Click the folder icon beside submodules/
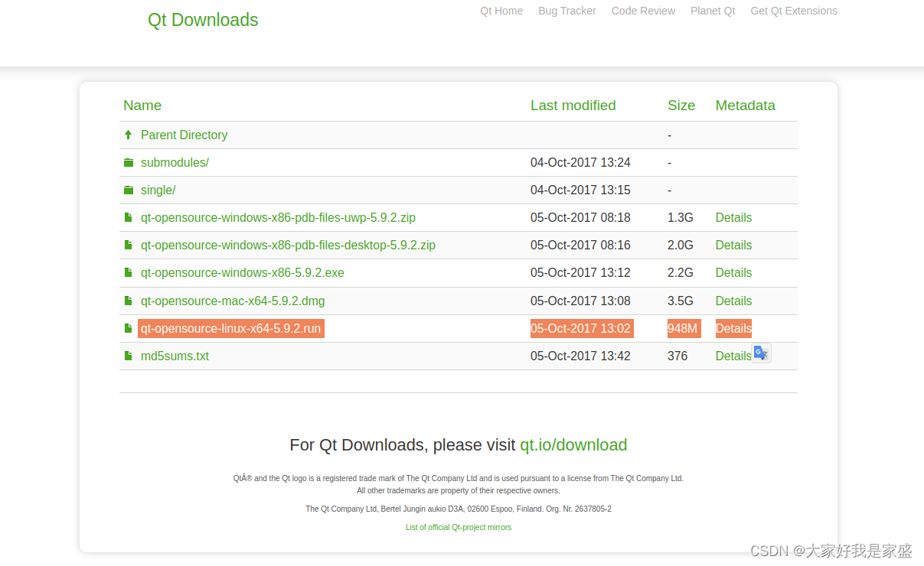 (x=129, y=162)
